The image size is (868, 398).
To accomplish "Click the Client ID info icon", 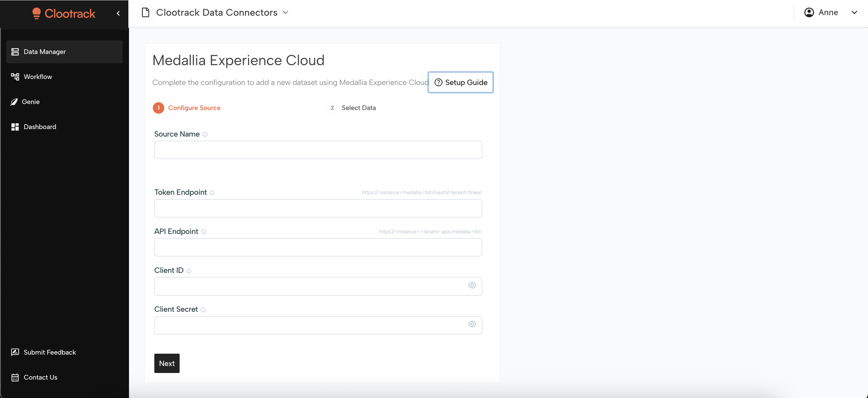I will point(189,271).
